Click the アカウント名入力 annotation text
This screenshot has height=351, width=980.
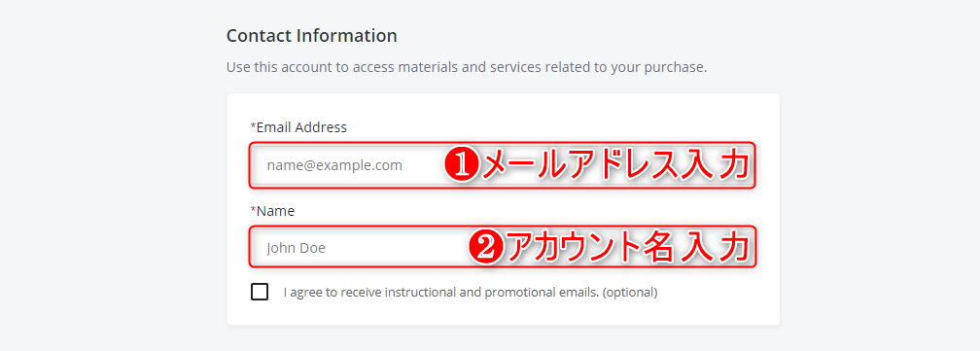(628, 248)
